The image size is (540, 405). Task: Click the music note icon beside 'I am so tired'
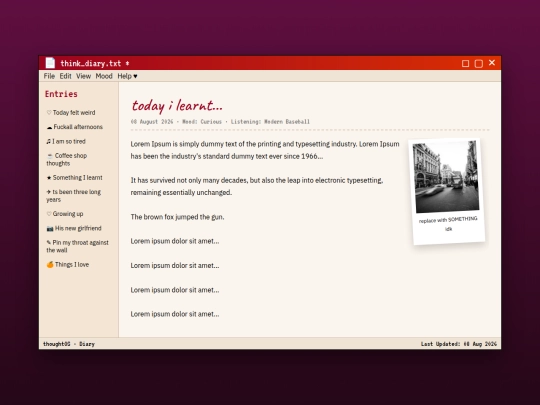[x=49, y=142]
